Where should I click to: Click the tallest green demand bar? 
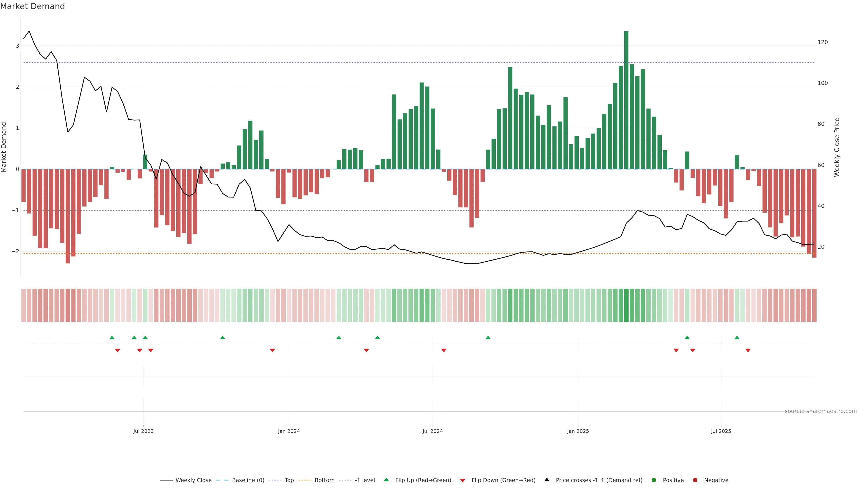pos(626,101)
